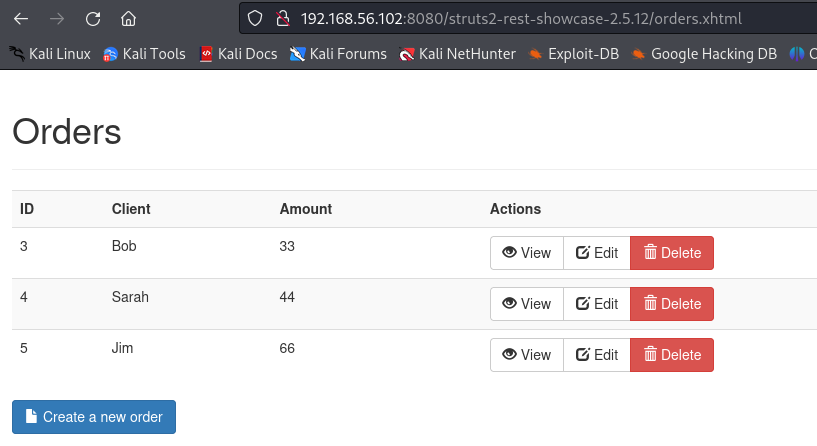Open the Kali Docs bookmark
The image size is (817, 446).
click(239, 54)
